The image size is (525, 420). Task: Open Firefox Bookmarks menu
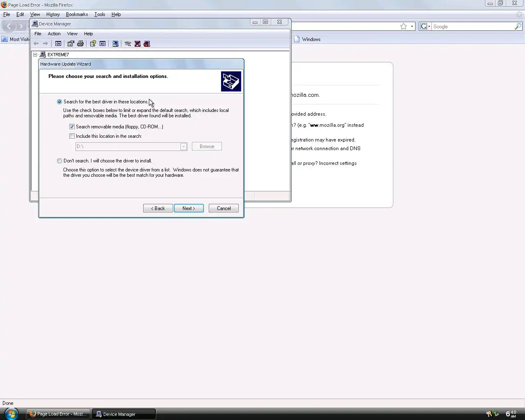[77, 14]
